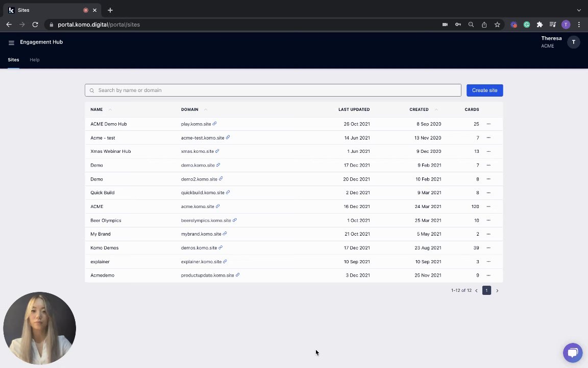This screenshot has height=368, width=588.
Task: Open Chrome profile avatar T
Action: pos(566,25)
